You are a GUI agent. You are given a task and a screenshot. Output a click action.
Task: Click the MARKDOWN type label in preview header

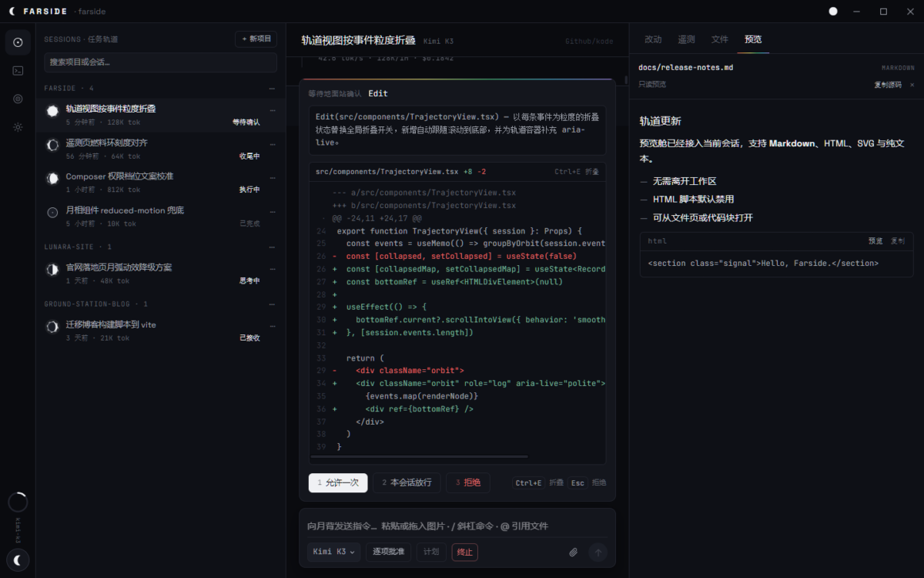(899, 68)
